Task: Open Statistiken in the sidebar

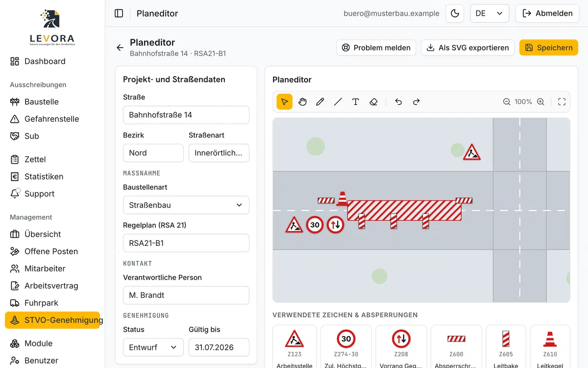Action: point(52,177)
